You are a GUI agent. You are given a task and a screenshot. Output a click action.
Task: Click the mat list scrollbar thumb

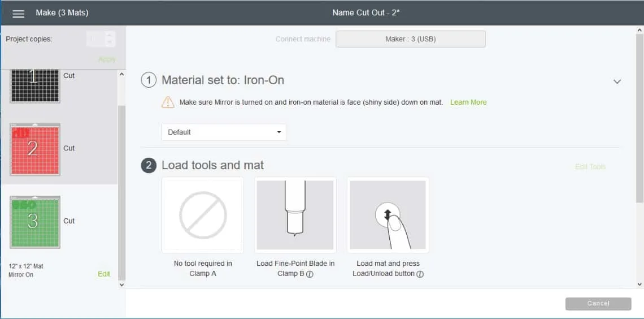coord(121,192)
